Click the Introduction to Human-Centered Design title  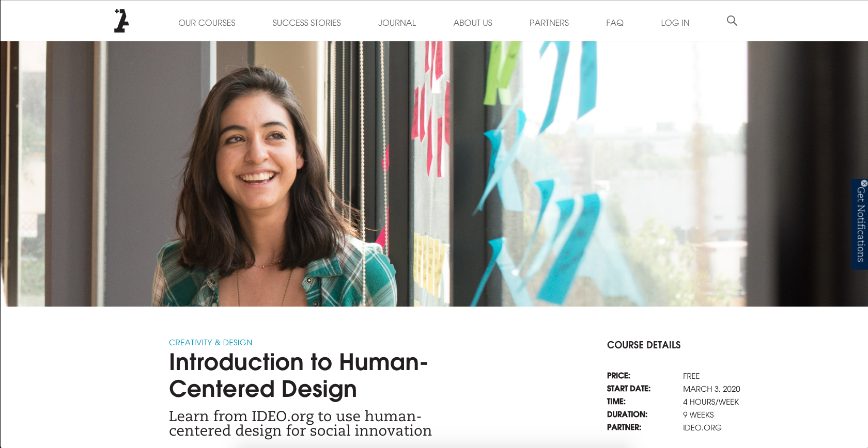pos(298,375)
